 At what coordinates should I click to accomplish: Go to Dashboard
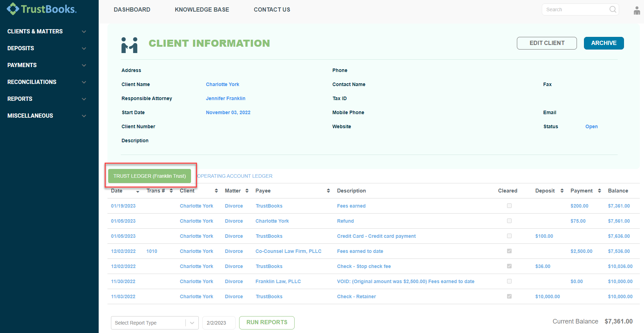(x=132, y=10)
